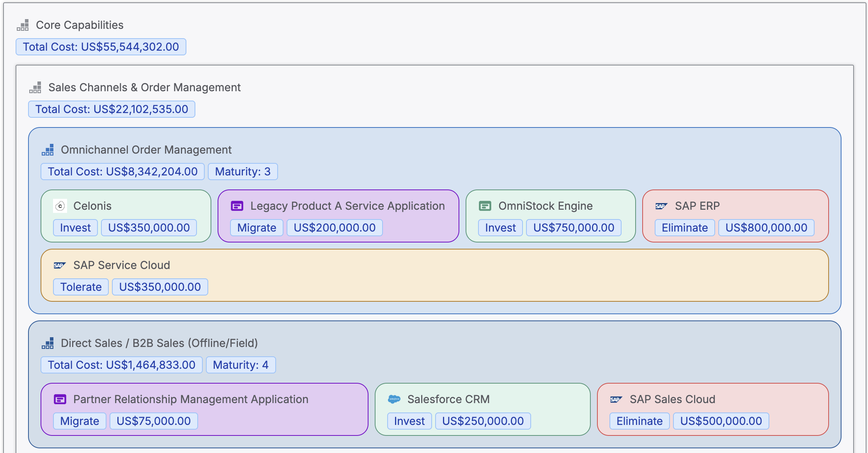This screenshot has width=868, height=453.
Task: Click the Eliminate badge on SAP ERP
Action: [684, 228]
